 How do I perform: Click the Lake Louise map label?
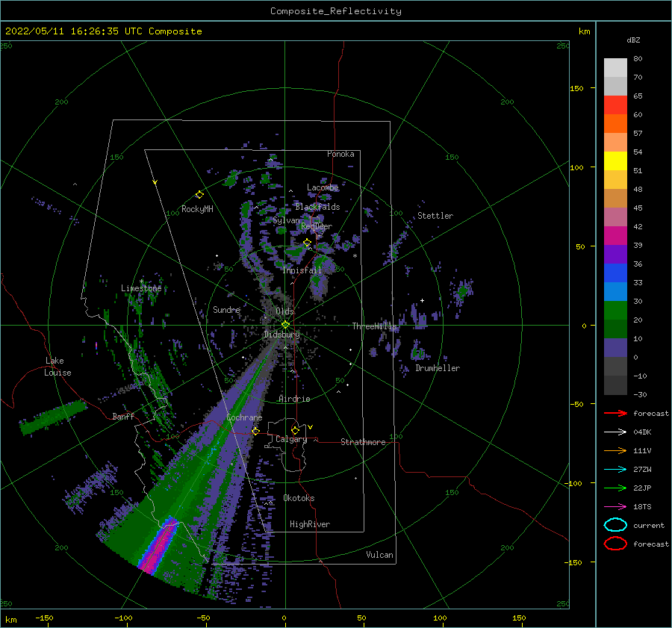point(57,367)
